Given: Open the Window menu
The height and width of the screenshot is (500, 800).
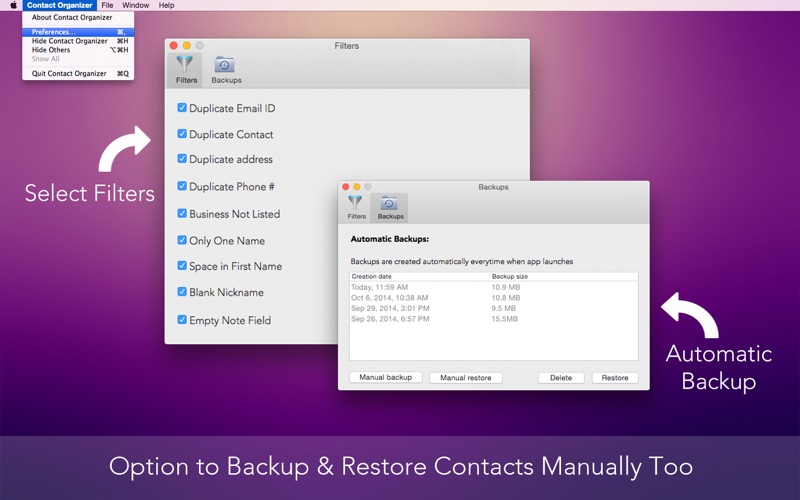Looking at the screenshot, I should click(x=136, y=5).
